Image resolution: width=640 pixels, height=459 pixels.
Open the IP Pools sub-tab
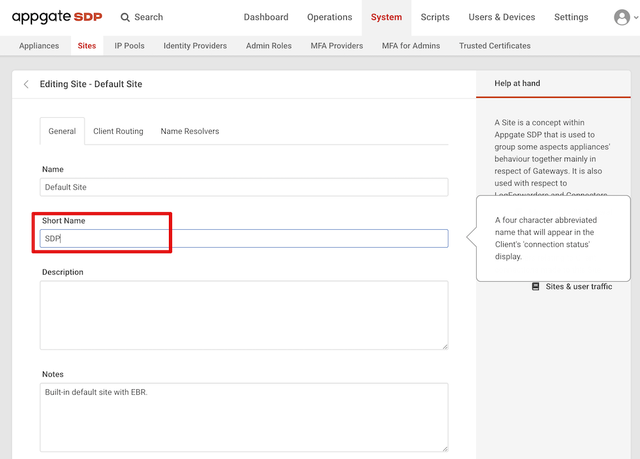point(131,46)
